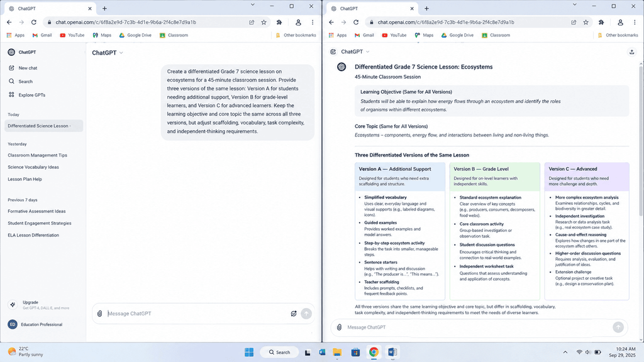
Task: Click share page icon in left address bar
Action: point(252,22)
